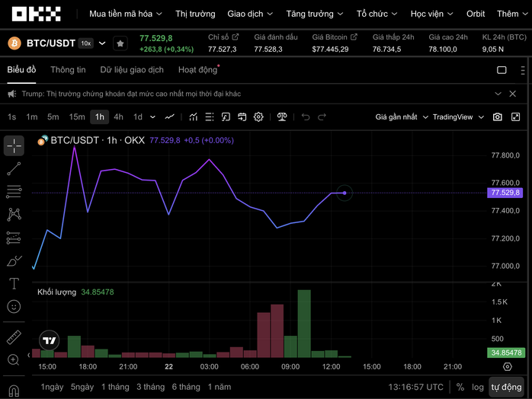Expand more timeframes dropdown arrow
This screenshot has height=399, width=532.
click(152, 117)
